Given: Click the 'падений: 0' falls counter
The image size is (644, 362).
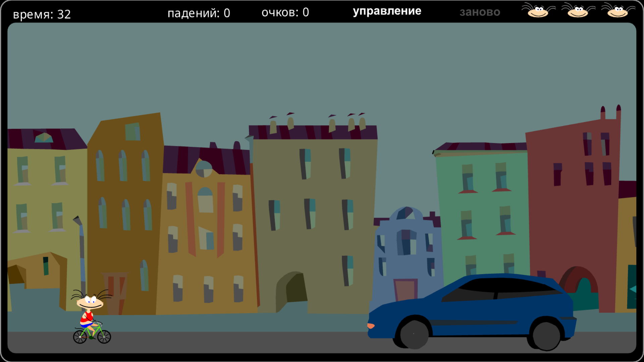Looking at the screenshot, I should [199, 12].
